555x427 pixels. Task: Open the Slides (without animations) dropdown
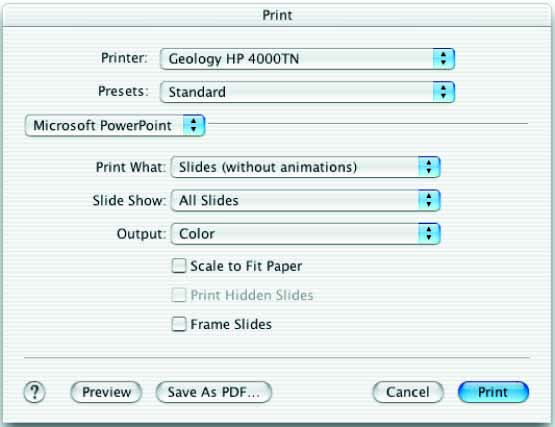click(x=305, y=167)
